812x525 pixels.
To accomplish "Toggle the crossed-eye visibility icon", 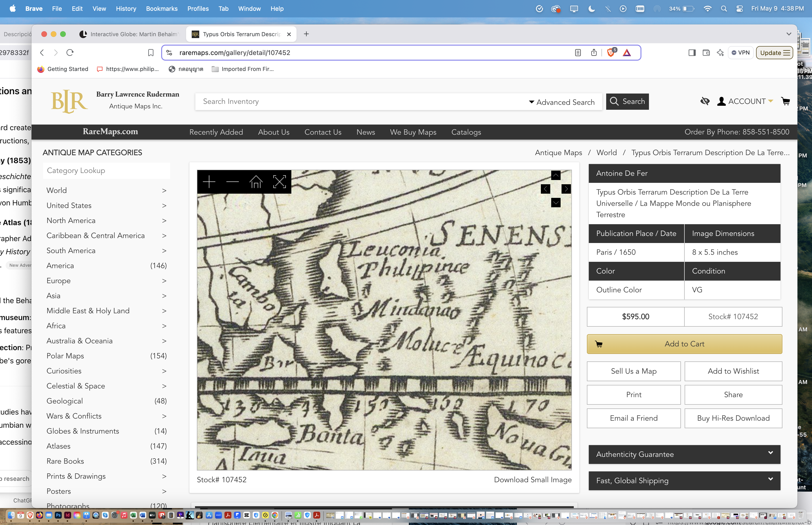I will pyautogui.click(x=705, y=101).
